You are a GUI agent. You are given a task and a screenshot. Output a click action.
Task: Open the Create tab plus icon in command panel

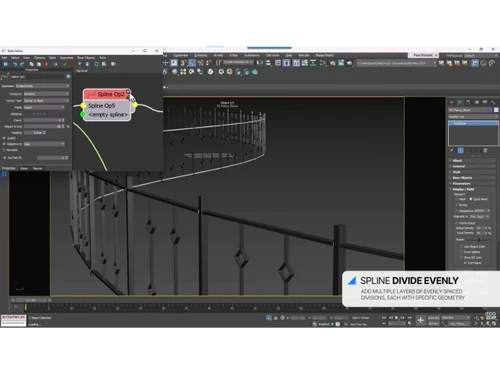click(452, 102)
